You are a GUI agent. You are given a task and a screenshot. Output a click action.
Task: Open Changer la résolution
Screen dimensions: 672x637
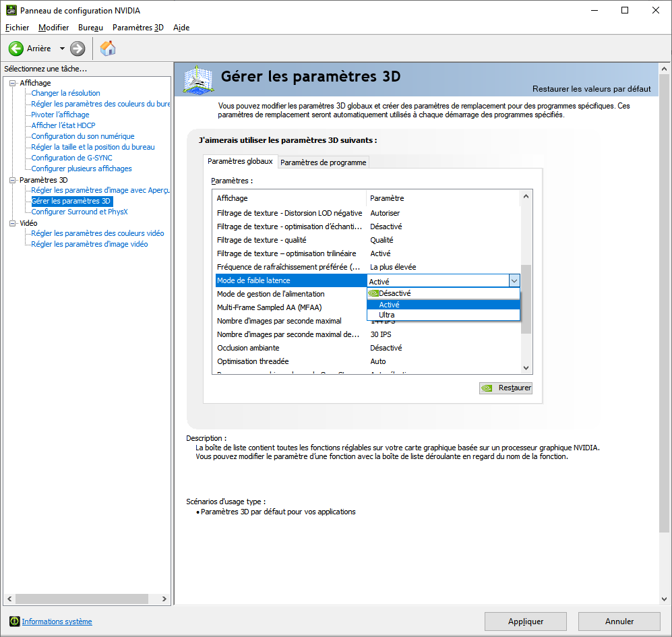pyautogui.click(x=65, y=93)
